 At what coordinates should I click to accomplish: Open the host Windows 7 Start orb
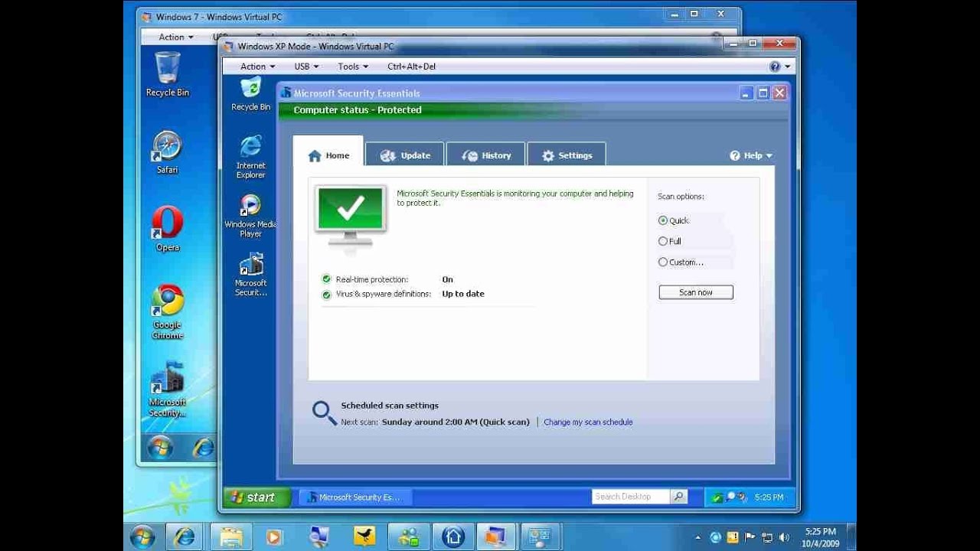click(142, 536)
